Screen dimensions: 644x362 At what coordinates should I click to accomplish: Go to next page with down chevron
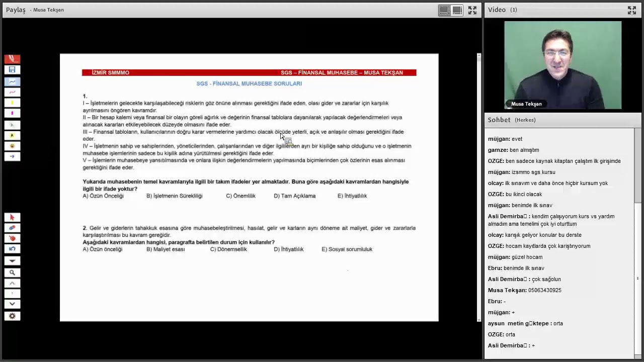click(12, 304)
